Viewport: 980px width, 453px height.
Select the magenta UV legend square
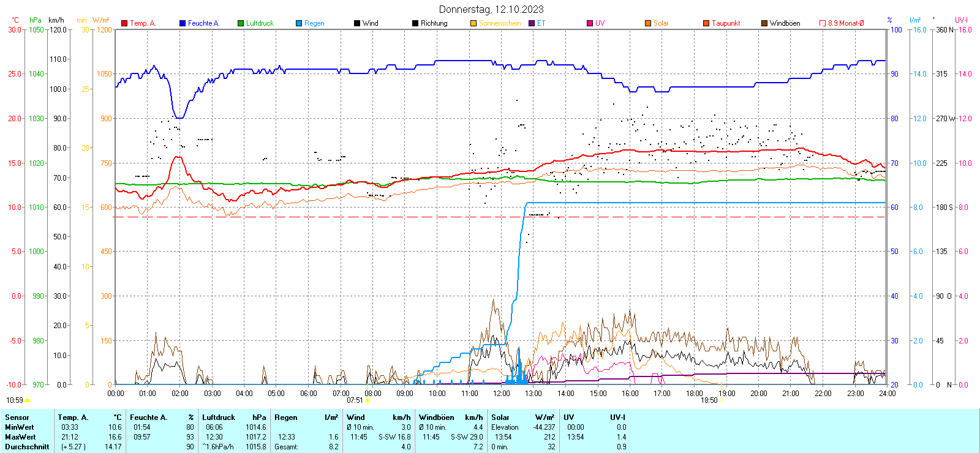tap(590, 23)
